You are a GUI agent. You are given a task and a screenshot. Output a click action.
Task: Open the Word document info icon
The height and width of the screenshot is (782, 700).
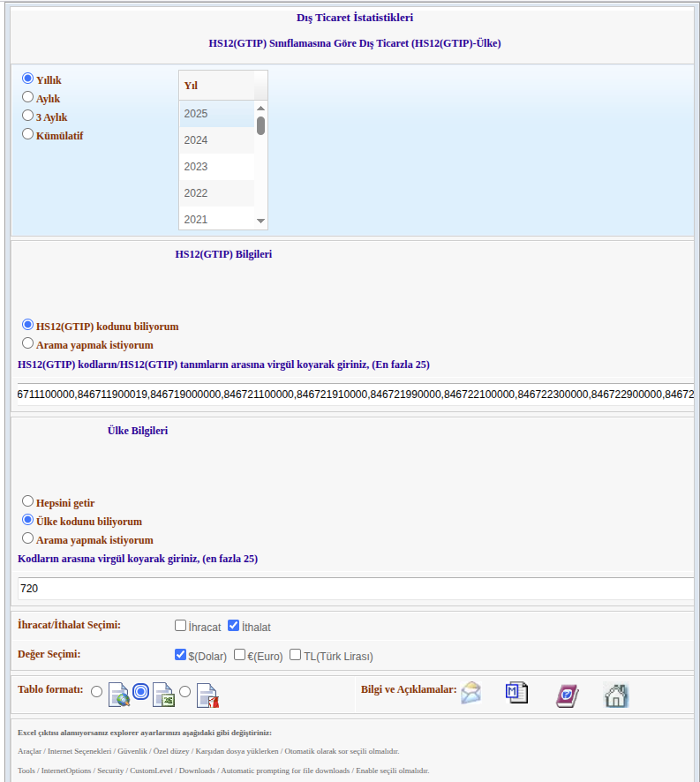click(x=516, y=694)
